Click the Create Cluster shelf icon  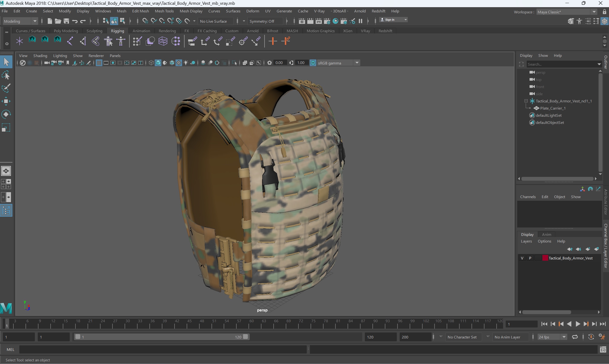pos(176,41)
